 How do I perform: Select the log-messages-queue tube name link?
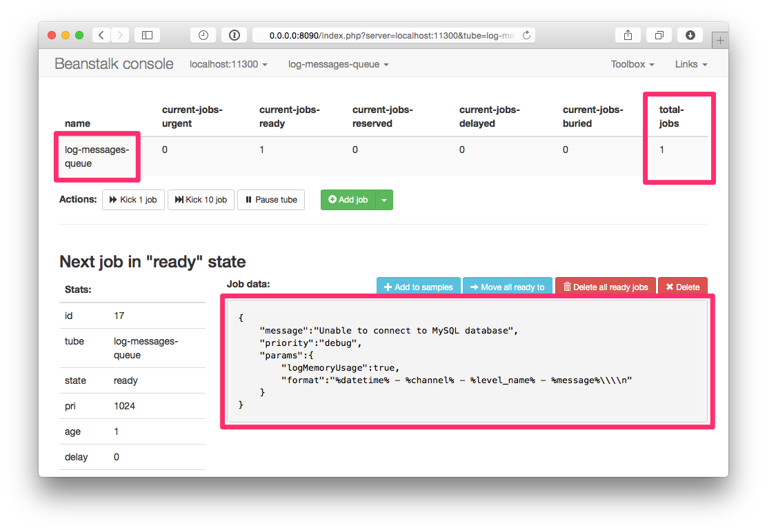coord(96,156)
